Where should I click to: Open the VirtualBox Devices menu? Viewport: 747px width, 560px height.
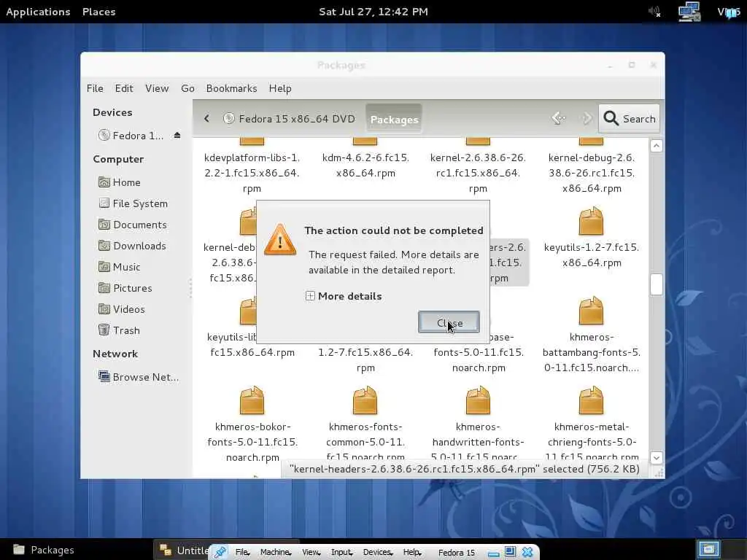pos(378,553)
